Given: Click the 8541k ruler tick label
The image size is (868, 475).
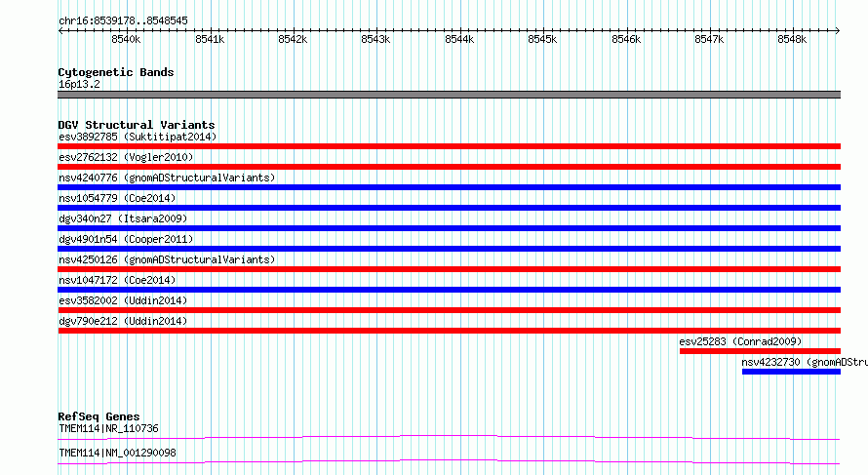Looking at the screenshot, I should tap(210, 39).
